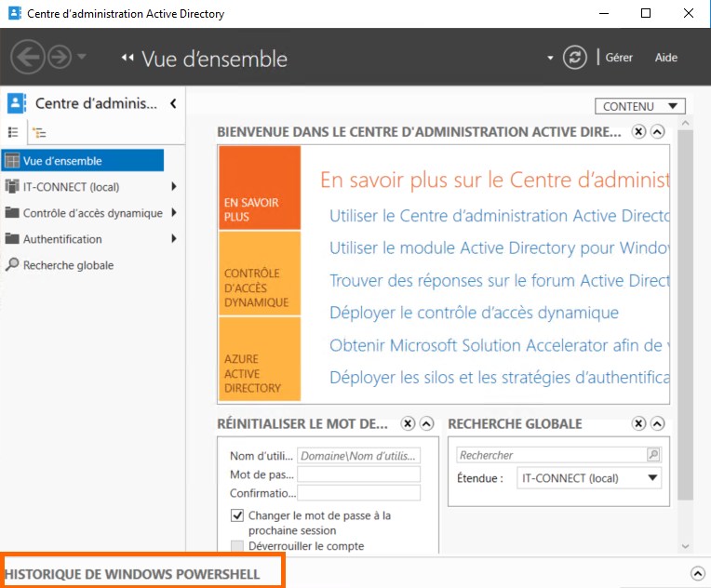Select the EN SAVOIR PLUS orange tab
This screenshot has width=711, height=588.
tap(260, 188)
